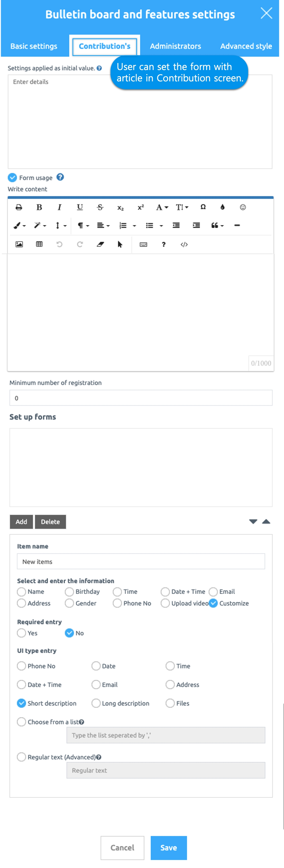This screenshot has width=284, height=868.
Task: Select Yes for Required entry
Action: (22, 633)
